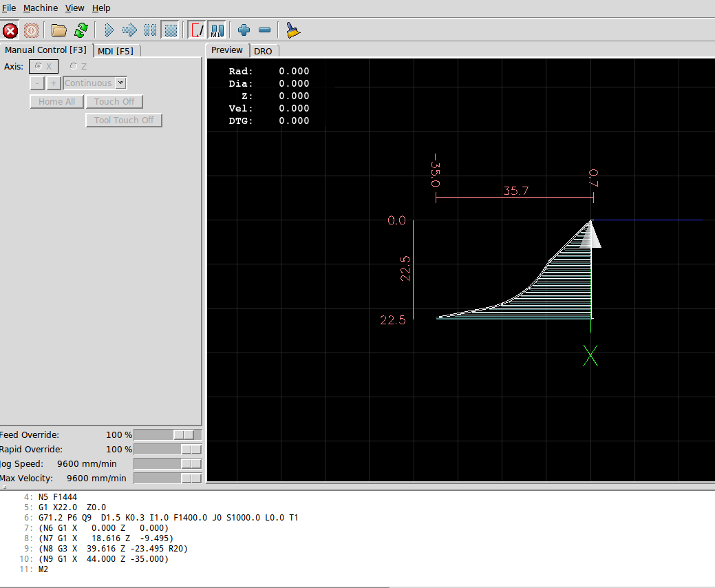Zoom in the preview with plus icon

tap(244, 30)
